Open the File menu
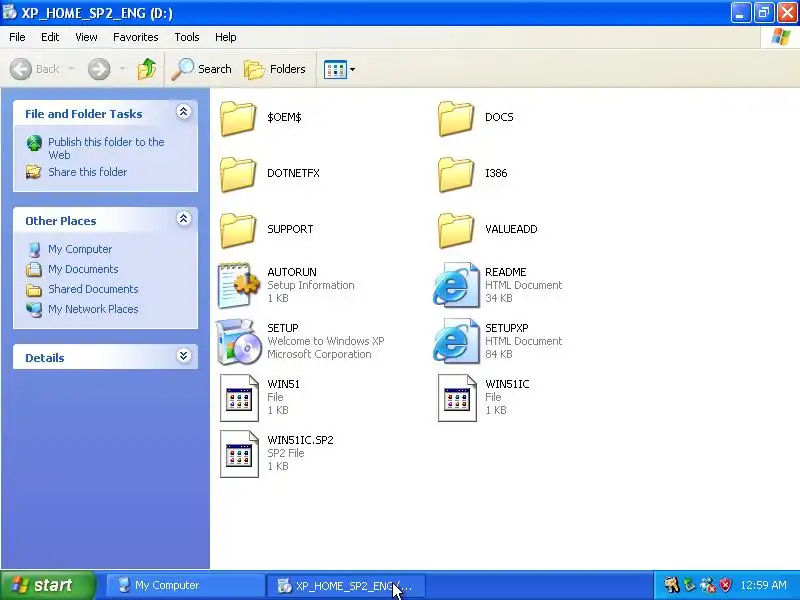This screenshot has height=600, width=800. (17, 37)
